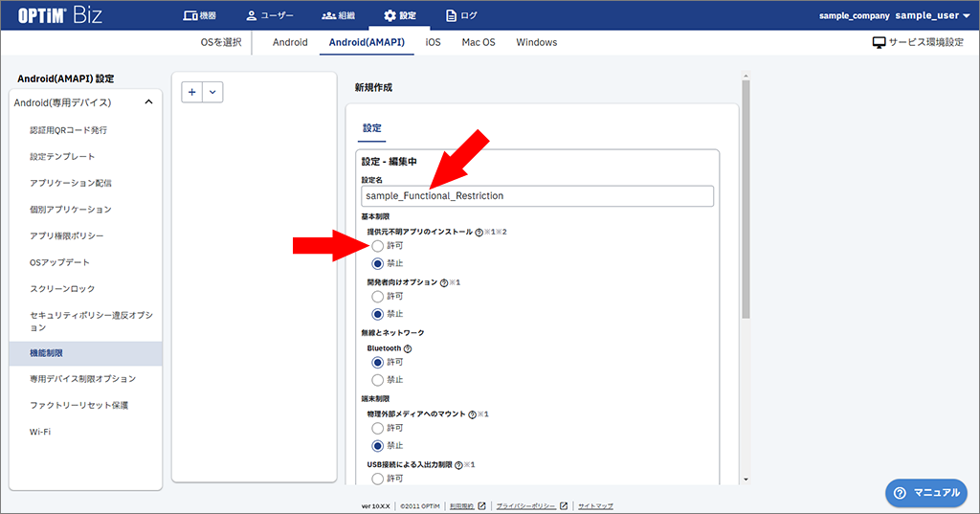Click the OSを選択 label

pos(221,42)
